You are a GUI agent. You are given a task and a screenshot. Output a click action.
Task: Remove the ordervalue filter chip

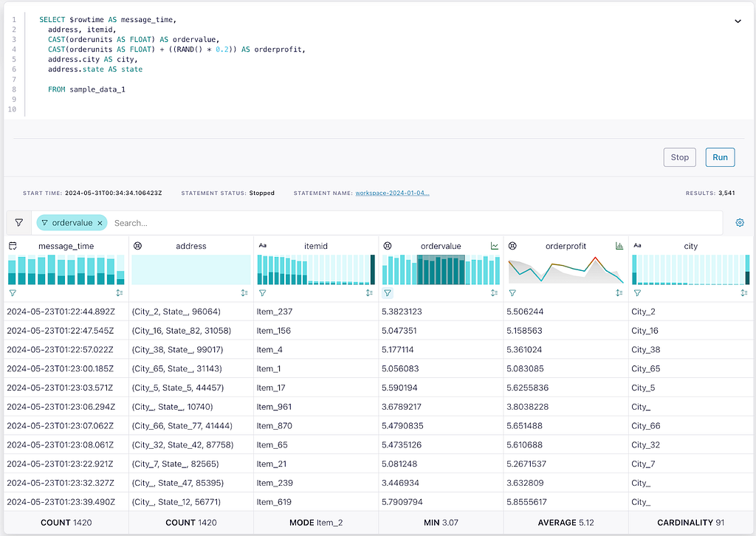[x=100, y=223]
